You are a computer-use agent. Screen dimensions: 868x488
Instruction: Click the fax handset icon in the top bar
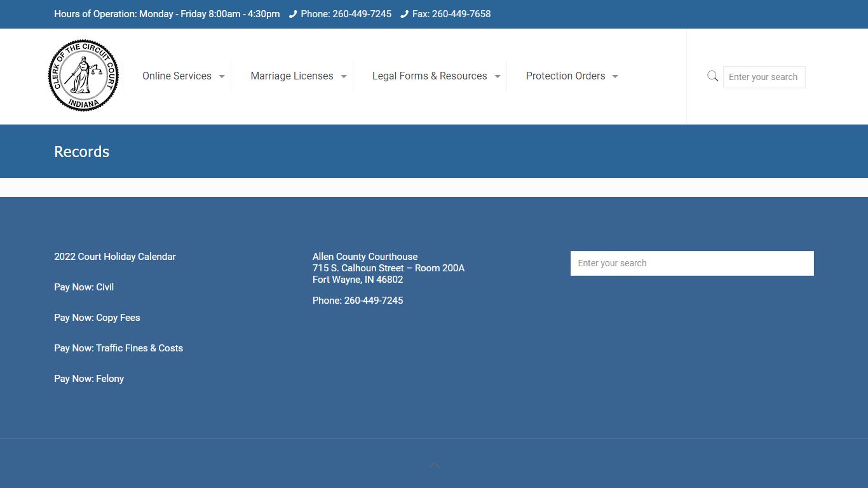tap(405, 13)
